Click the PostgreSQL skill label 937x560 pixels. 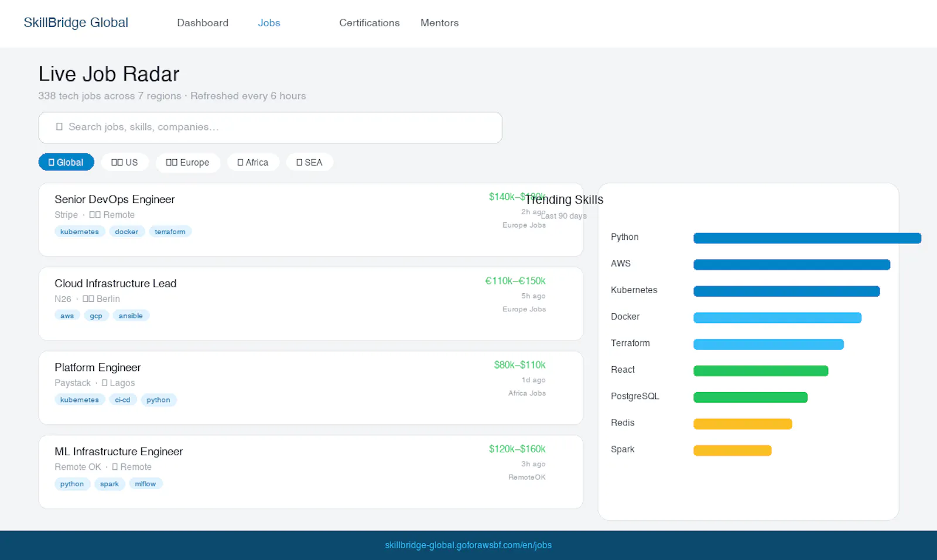[x=635, y=397]
